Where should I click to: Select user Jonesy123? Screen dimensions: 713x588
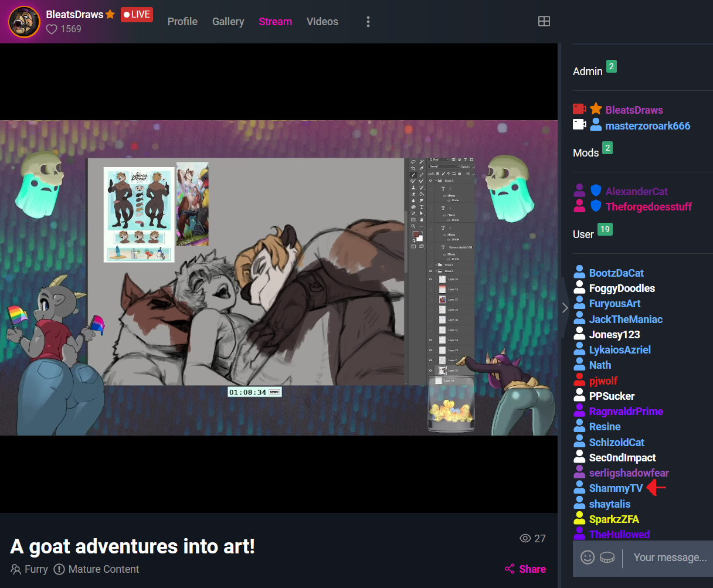[x=614, y=335]
